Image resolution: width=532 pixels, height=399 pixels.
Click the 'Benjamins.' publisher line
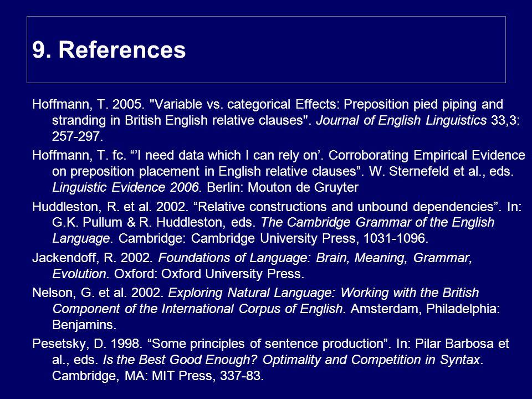(x=84, y=325)
